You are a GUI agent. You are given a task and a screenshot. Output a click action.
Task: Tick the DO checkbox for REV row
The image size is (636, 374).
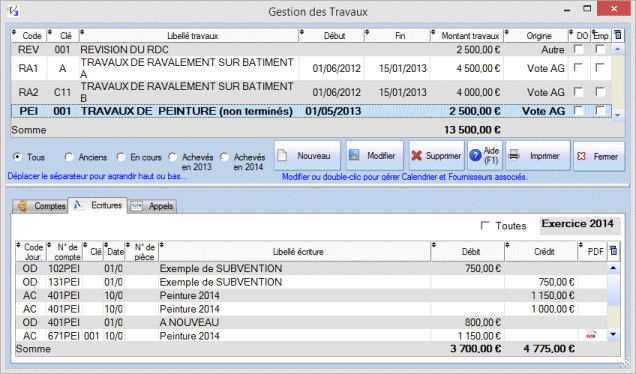[x=578, y=49]
